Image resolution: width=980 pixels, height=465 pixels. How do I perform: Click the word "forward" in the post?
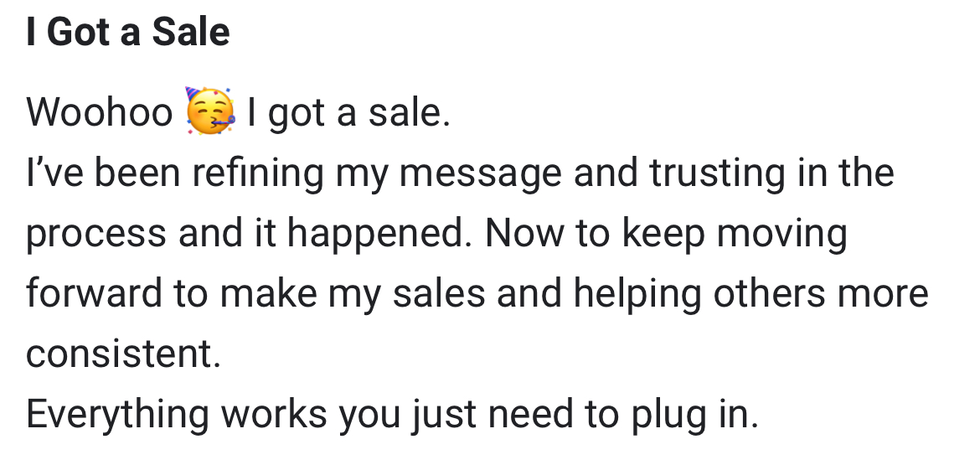point(93,293)
